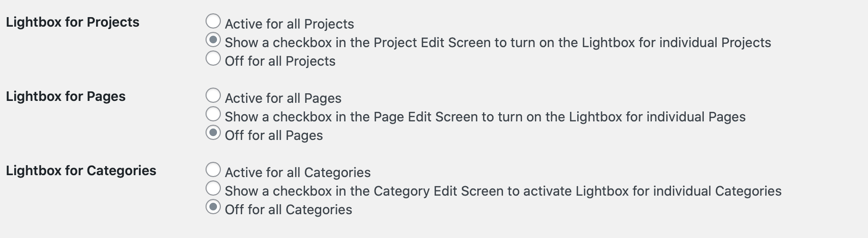Viewport: 868px width, 238px height.
Task: Select the 'Off for all Projects' radio button
Action: 213,59
